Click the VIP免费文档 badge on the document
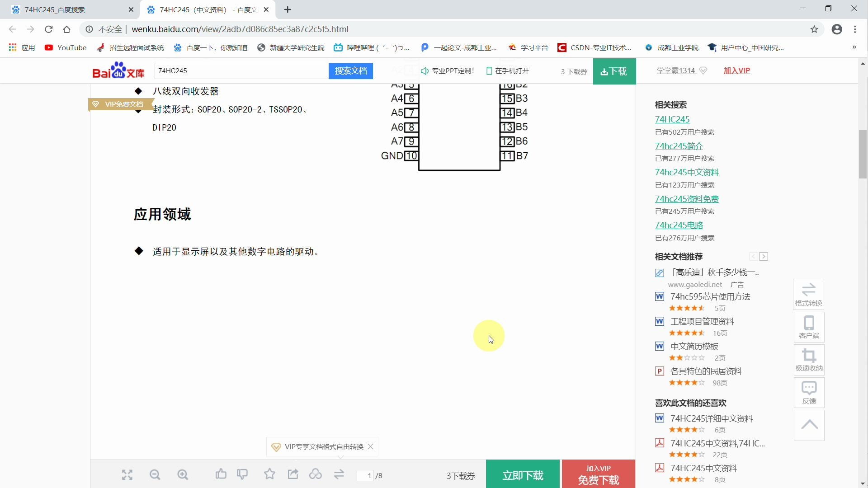 click(121, 104)
